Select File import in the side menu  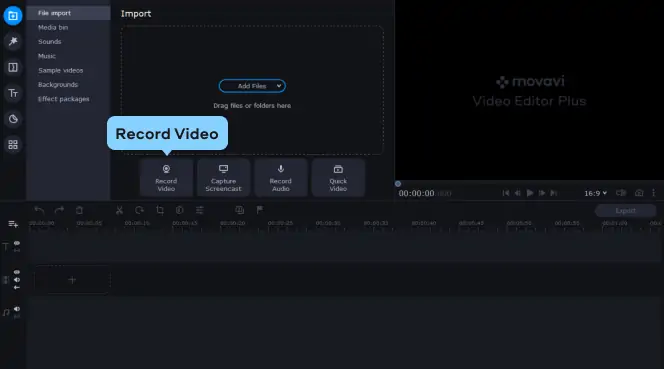tap(69, 13)
